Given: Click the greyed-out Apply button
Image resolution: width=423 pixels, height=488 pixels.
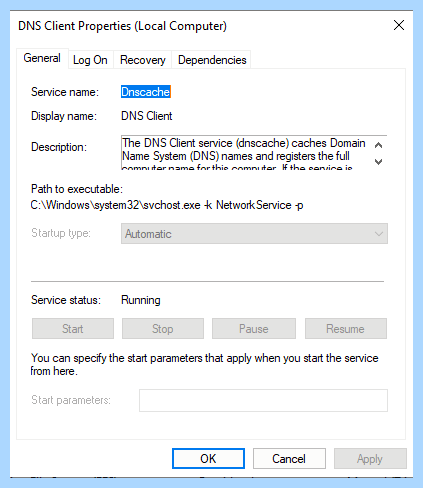Looking at the screenshot, I should pyautogui.click(x=370, y=459).
